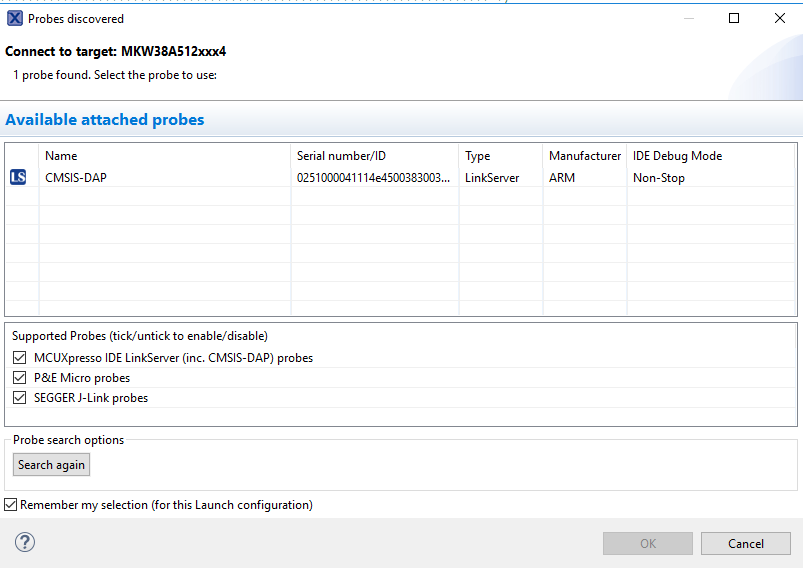803x568 pixels.
Task: Untick MCUXpresso IDE LinkServer probes checkbox
Action: (20, 358)
